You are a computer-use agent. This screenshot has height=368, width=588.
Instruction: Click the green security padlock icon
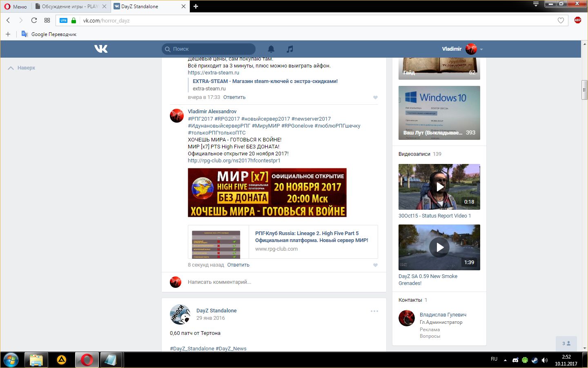73,20
